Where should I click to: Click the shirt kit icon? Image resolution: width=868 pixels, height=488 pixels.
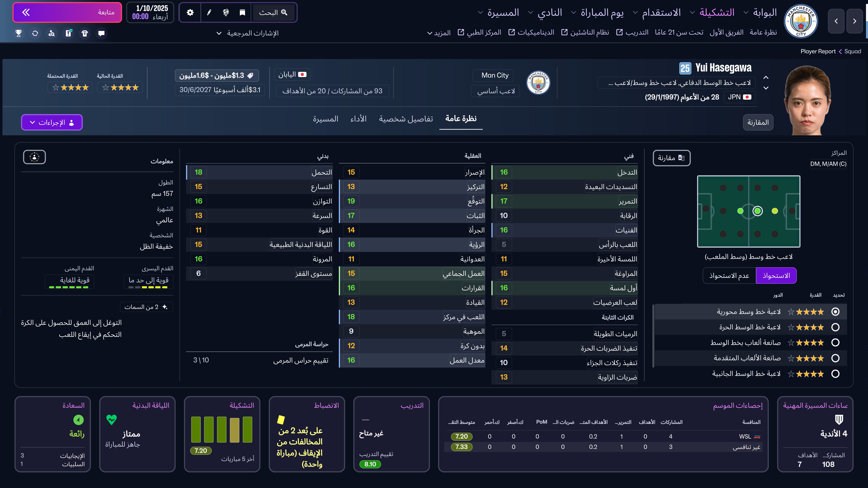click(x=85, y=33)
